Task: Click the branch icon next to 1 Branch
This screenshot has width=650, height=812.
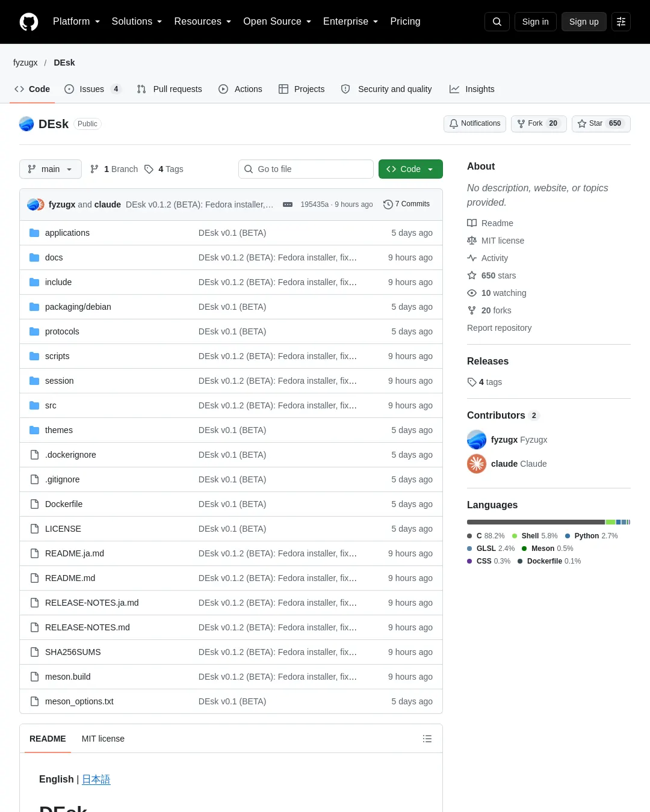Action: click(94, 169)
